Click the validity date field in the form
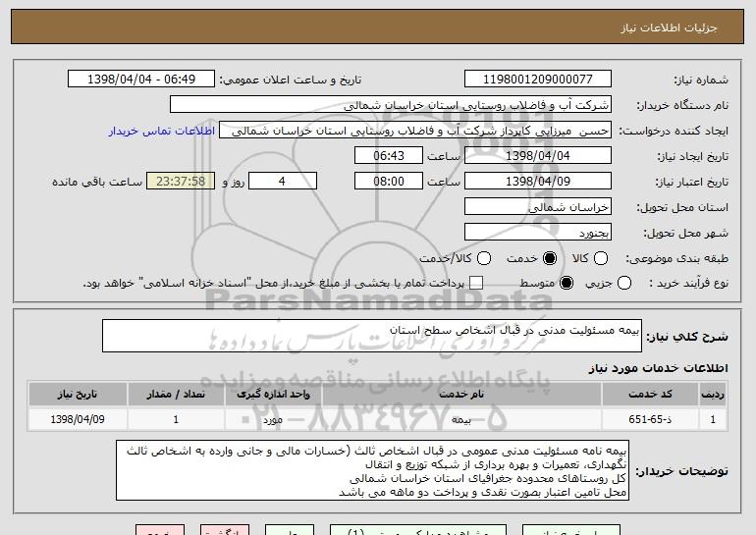The height and width of the screenshot is (535, 756). pos(538,182)
